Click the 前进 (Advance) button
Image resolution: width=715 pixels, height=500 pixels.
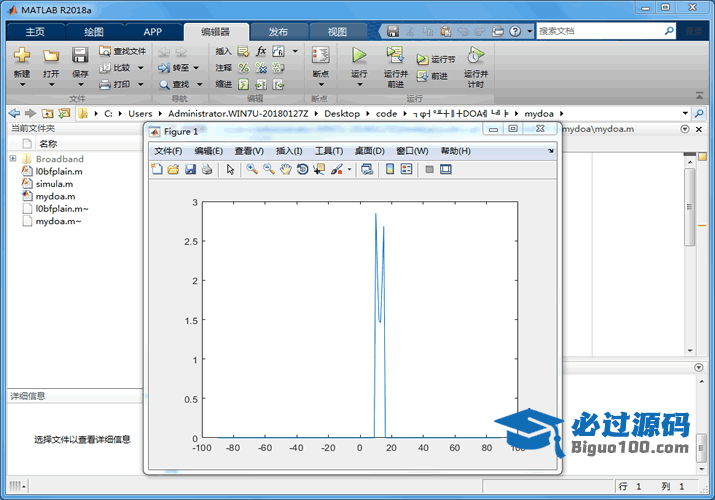click(432, 76)
